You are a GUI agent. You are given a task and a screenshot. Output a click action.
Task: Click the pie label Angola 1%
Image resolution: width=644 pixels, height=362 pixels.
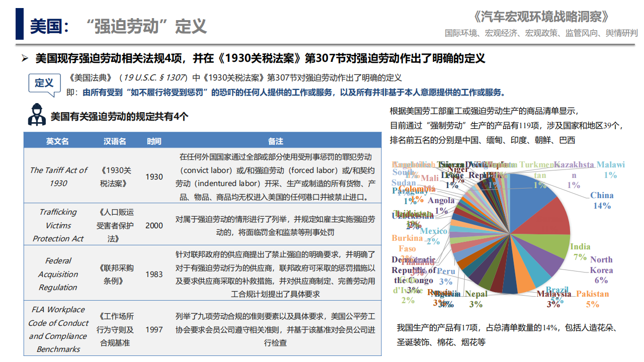[x=441, y=205]
